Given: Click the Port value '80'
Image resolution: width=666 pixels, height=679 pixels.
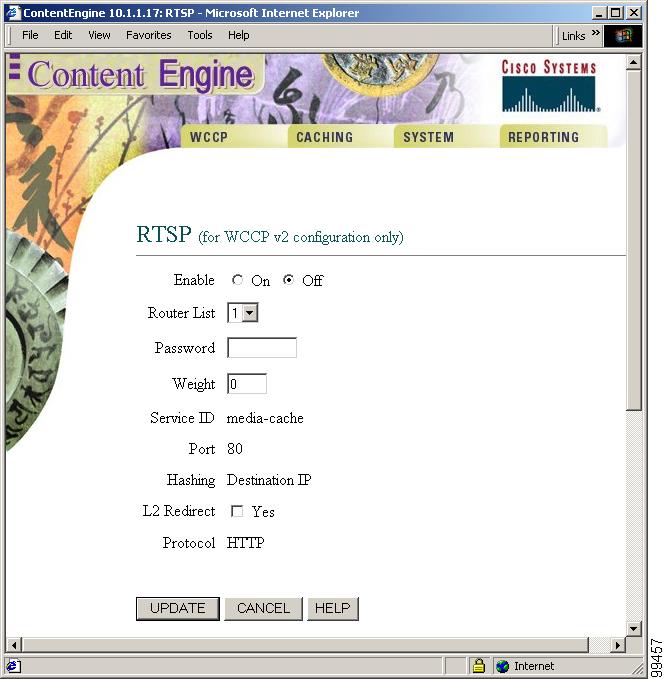Looking at the screenshot, I should (235, 449).
